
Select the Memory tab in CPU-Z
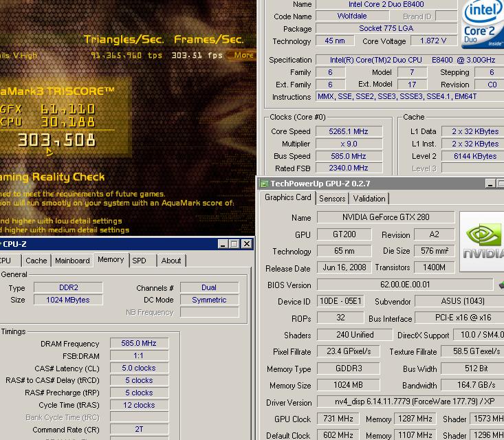(x=111, y=260)
